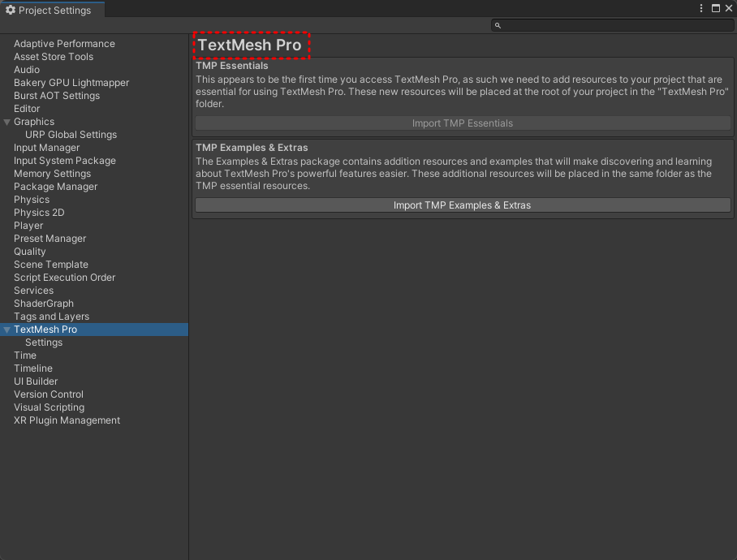The image size is (737, 560).
Task: Open Preset Manager settings
Action: [x=50, y=239]
